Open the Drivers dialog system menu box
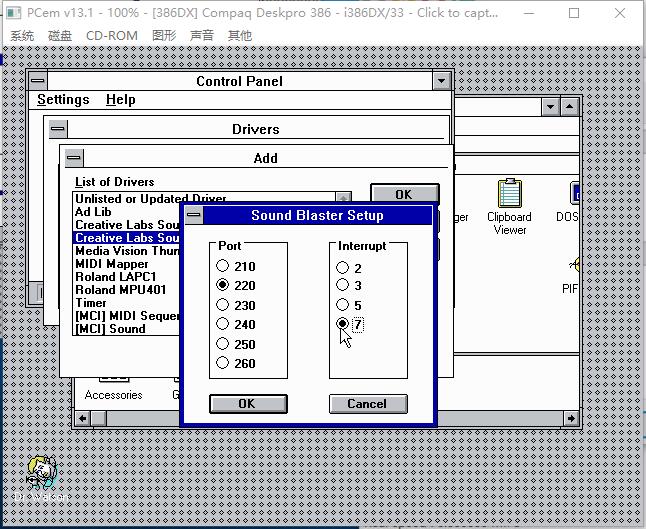The width and height of the screenshot is (646, 529). (x=58, y=129)
